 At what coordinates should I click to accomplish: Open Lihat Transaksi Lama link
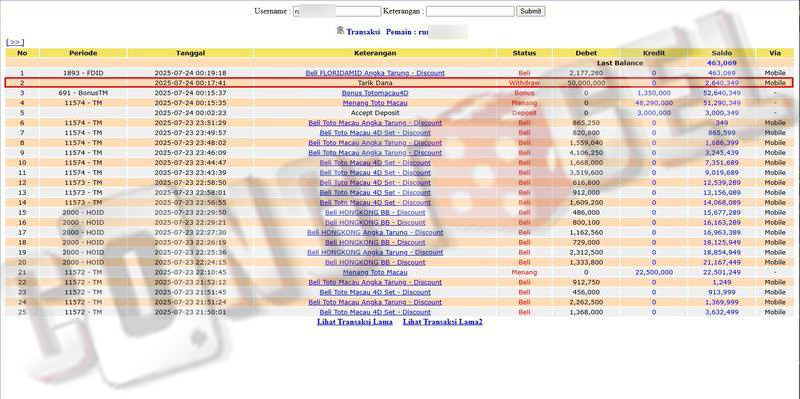tap(355, 322)
